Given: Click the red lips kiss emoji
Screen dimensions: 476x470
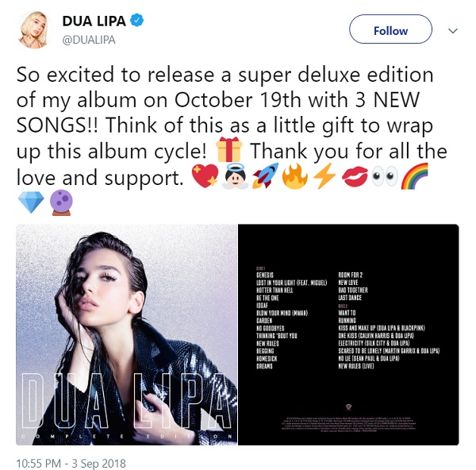Looking at the screenshot, I should click(355, 176).
